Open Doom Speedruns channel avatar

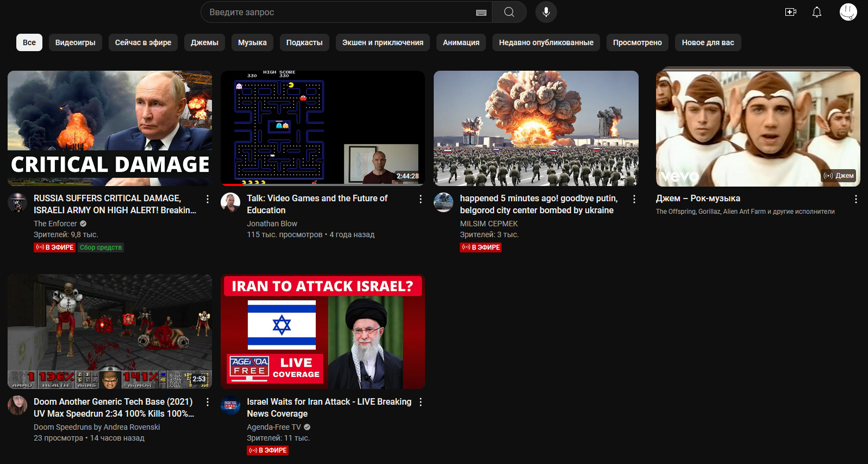pos(17,405)
